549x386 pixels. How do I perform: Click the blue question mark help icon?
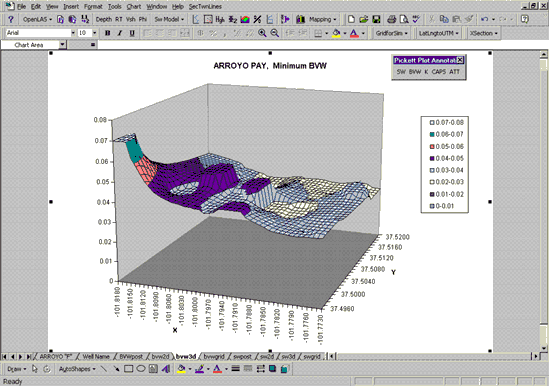pyautogui.click(x=11, y=19)
